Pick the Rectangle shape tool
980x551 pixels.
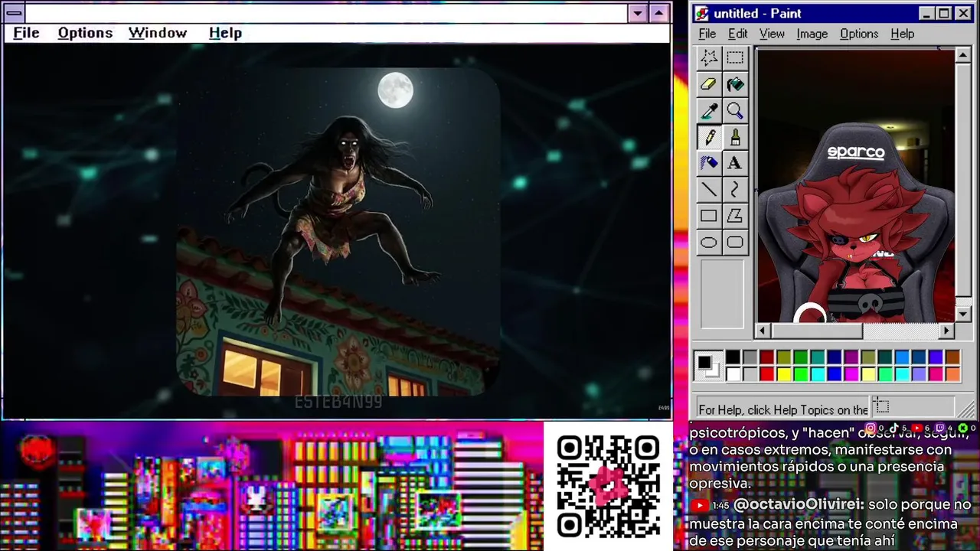(709, 217)
